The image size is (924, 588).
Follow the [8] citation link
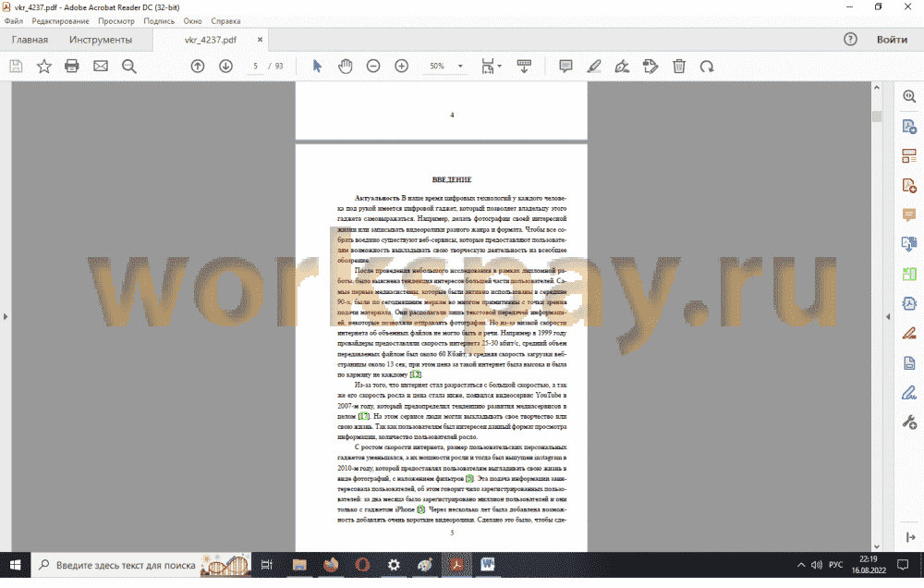469,478
